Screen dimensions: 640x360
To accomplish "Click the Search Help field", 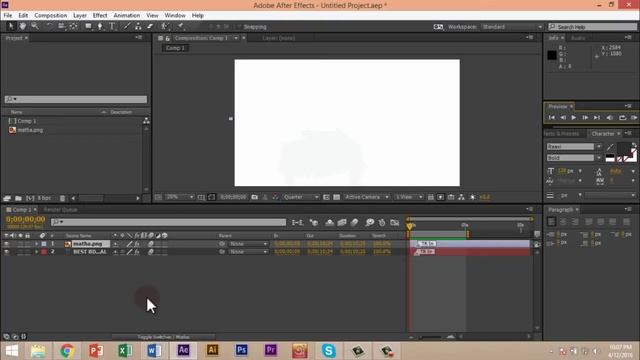I will pyautogui.click(x=593, y=27).
